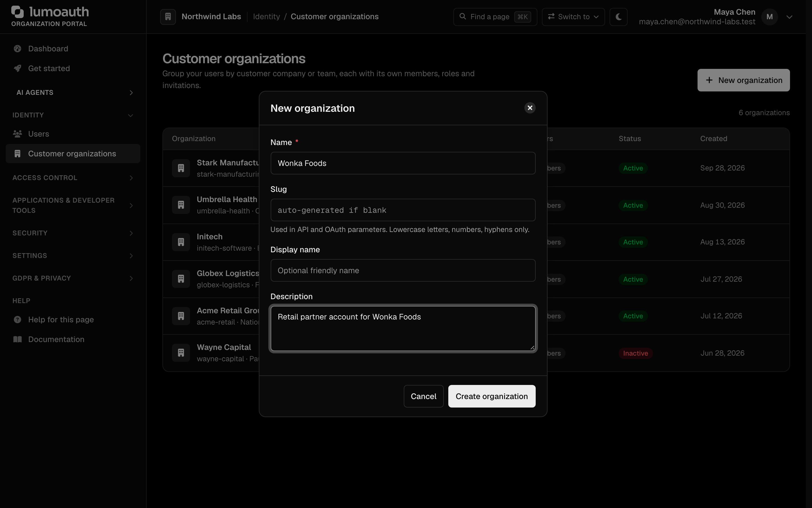The image size is (812, 508).
Task: Go to Users in Identity section
Action: 73,134
